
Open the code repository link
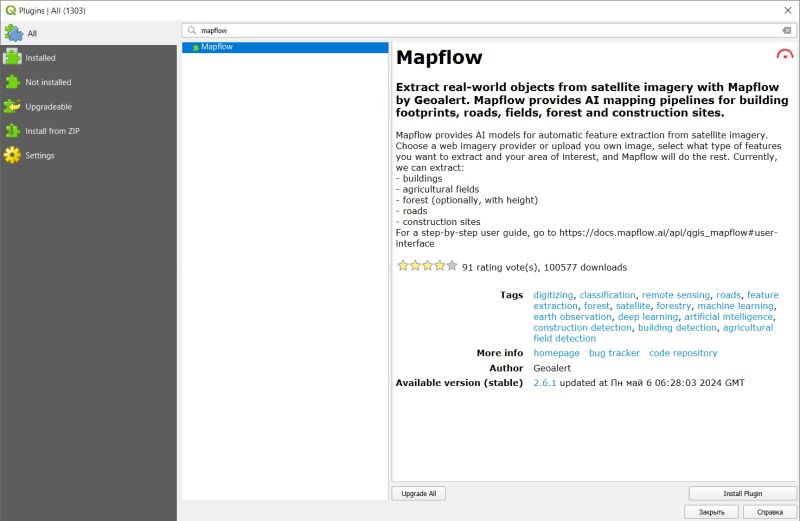[683, 353]
